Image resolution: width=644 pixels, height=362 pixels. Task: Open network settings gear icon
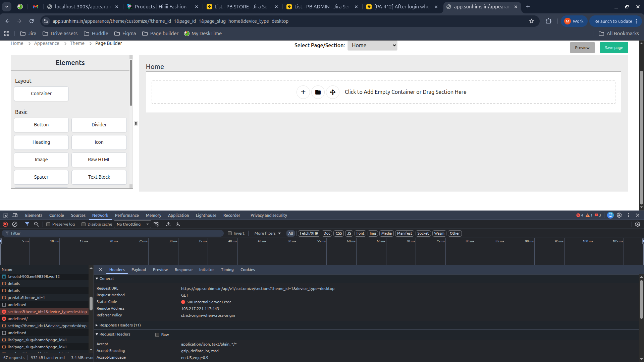[638, 224]
